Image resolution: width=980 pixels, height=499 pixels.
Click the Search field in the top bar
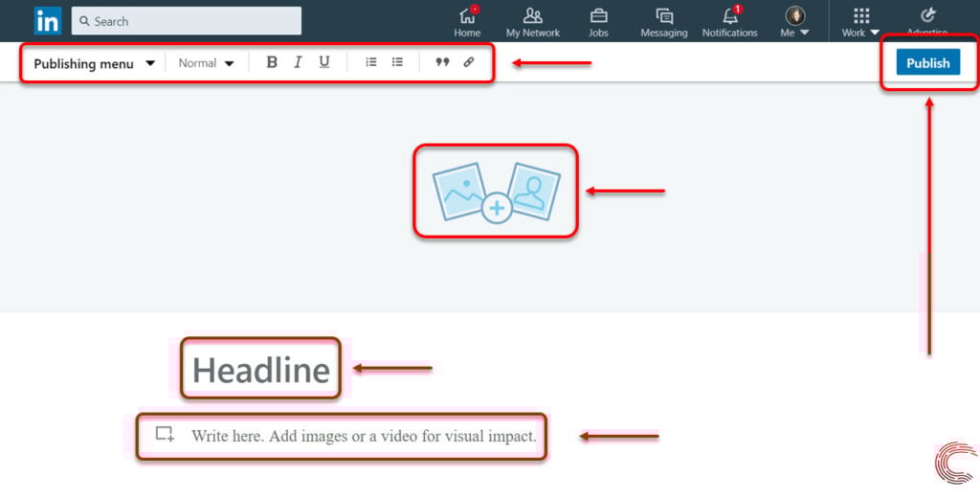pyautogui.click(x=187, y=21)
